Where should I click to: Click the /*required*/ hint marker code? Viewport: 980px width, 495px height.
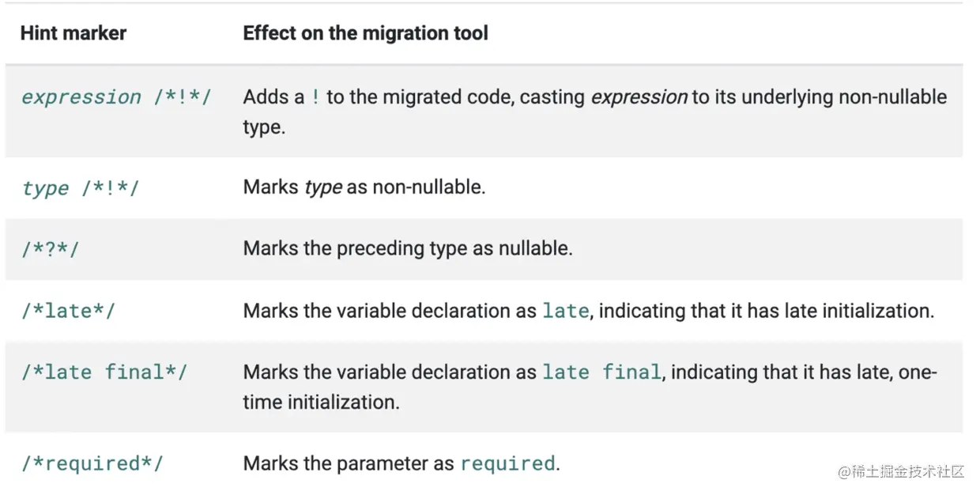(x=92, y=463)
